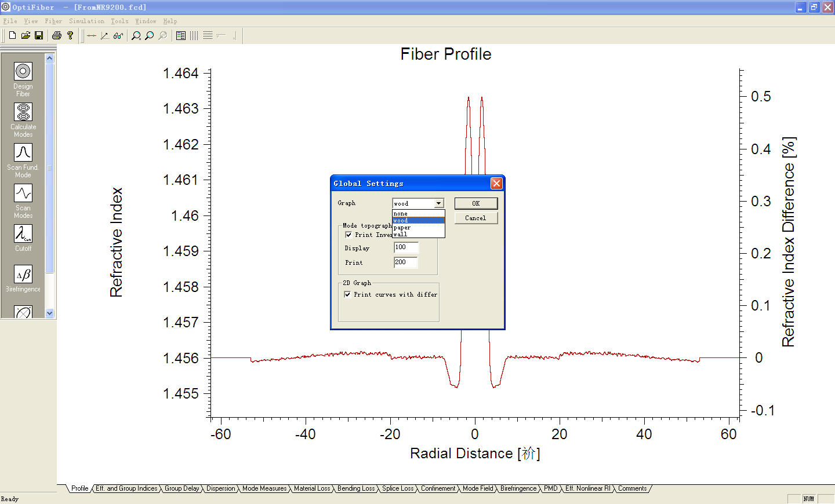This screenshot has width=835, height=504.
Task: Switch to the PMD tab
Action: pyautogui.click(x=551, y=488)
